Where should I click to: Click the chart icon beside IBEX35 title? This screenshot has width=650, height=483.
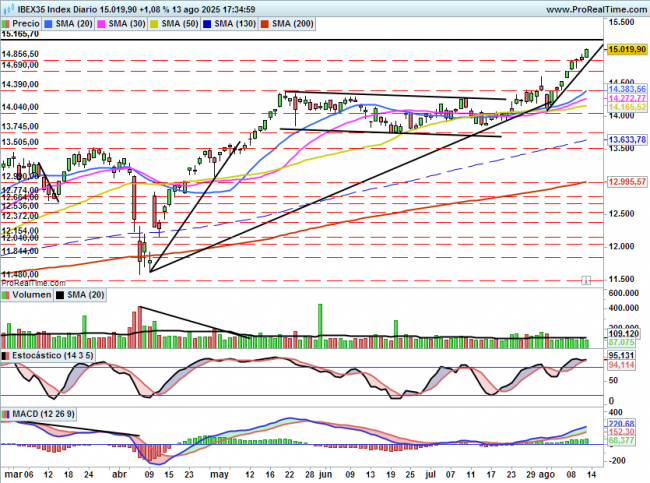5,8
